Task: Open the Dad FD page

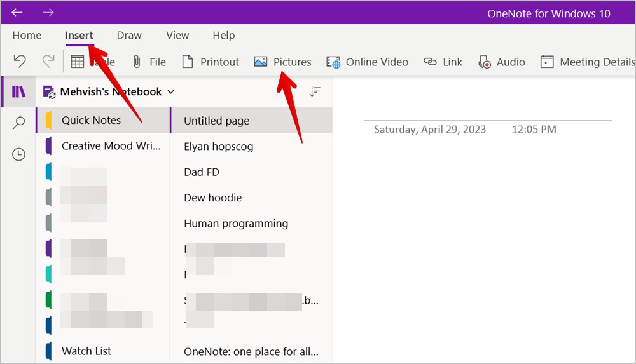Action: click(251, 172)
